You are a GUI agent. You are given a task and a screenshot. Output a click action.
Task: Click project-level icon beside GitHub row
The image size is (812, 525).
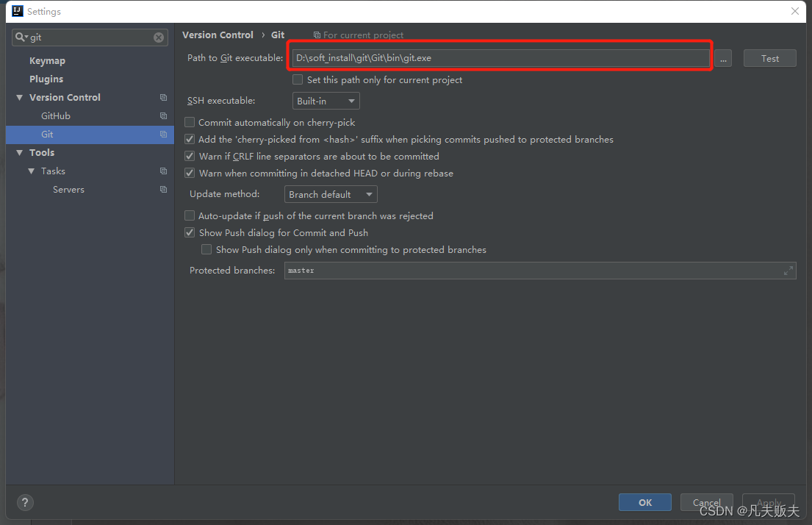[163, 116]
